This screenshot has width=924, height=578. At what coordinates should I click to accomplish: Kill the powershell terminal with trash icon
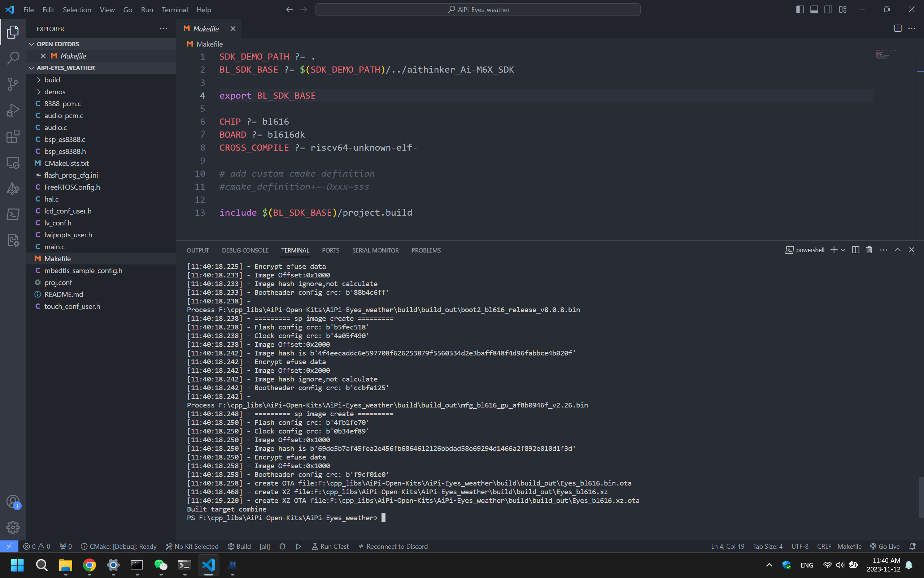coord(869,250)
